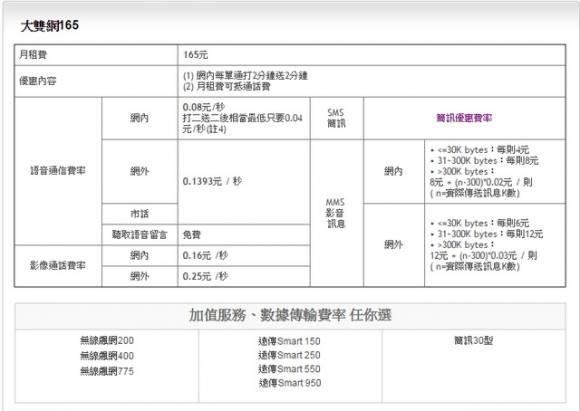Choose the 簡訊30型 SMS plan
580x411 pixels.
[x=473, y=340]
